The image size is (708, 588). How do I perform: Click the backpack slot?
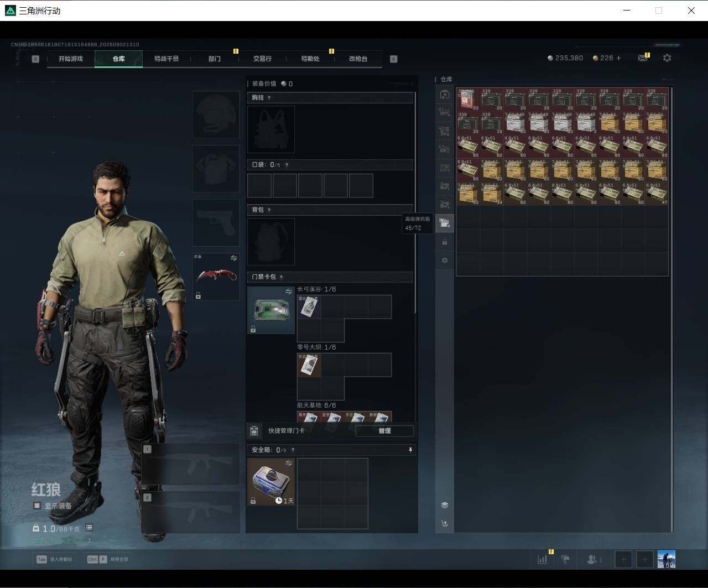[x=271, y=242]
